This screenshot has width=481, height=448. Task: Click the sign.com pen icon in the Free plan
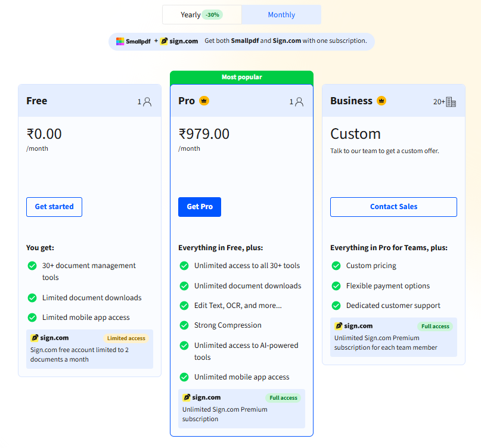click(35, 338)
